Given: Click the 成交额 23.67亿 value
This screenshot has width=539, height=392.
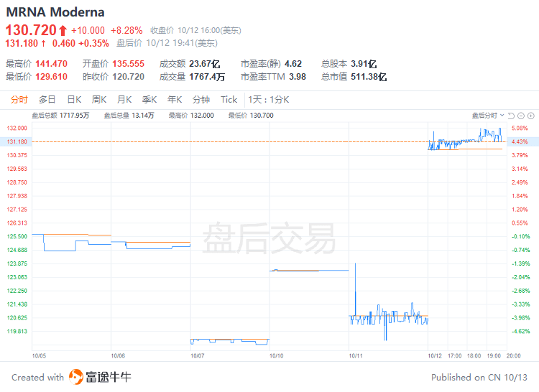Looking at the screenshot, I should click(205, 64).
